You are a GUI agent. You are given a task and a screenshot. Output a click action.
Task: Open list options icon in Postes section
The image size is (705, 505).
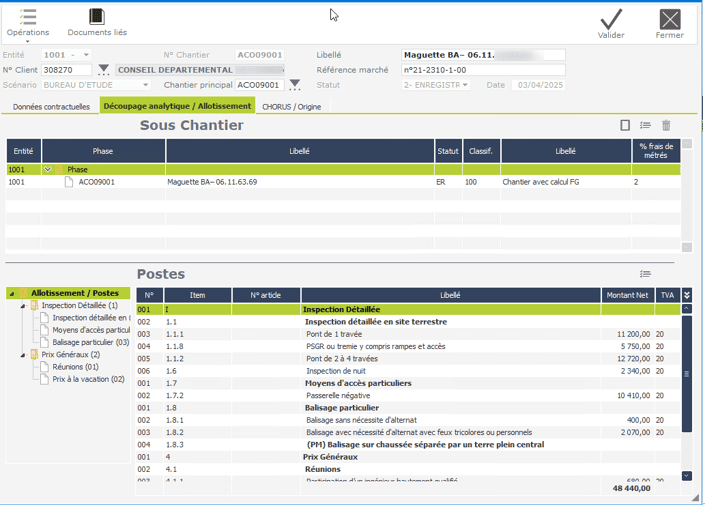click(x=646, y=274)
